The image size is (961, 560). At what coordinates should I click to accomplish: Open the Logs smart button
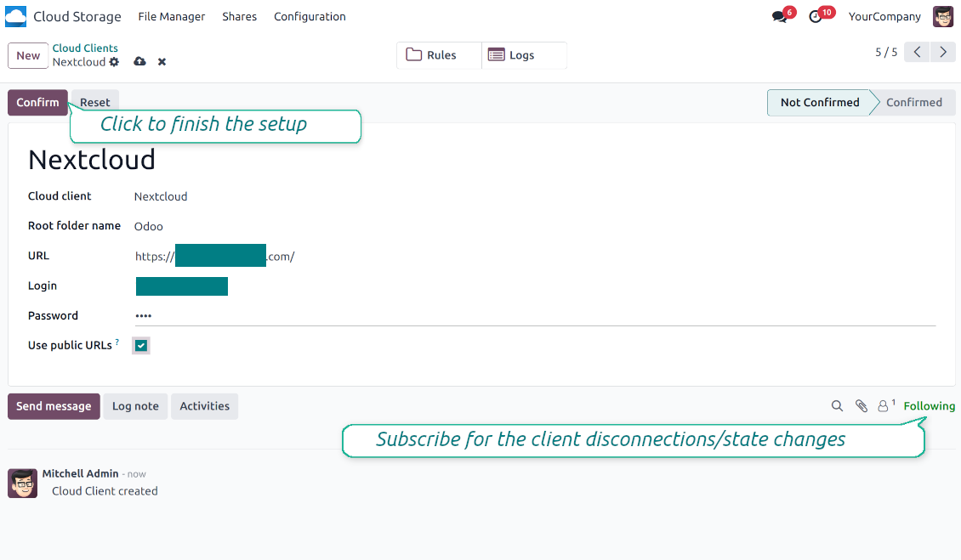point(524,55)
